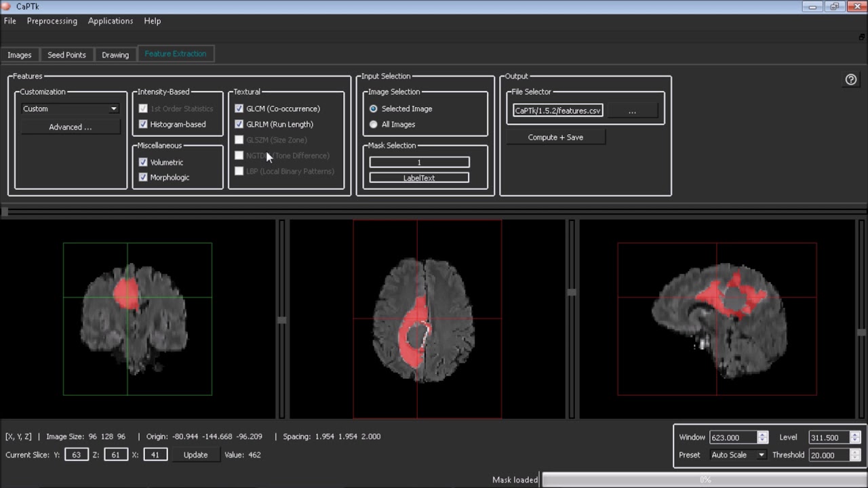The image size is (868, 488).
Task: Click the Z slice number field
Action: coord(116,455)
